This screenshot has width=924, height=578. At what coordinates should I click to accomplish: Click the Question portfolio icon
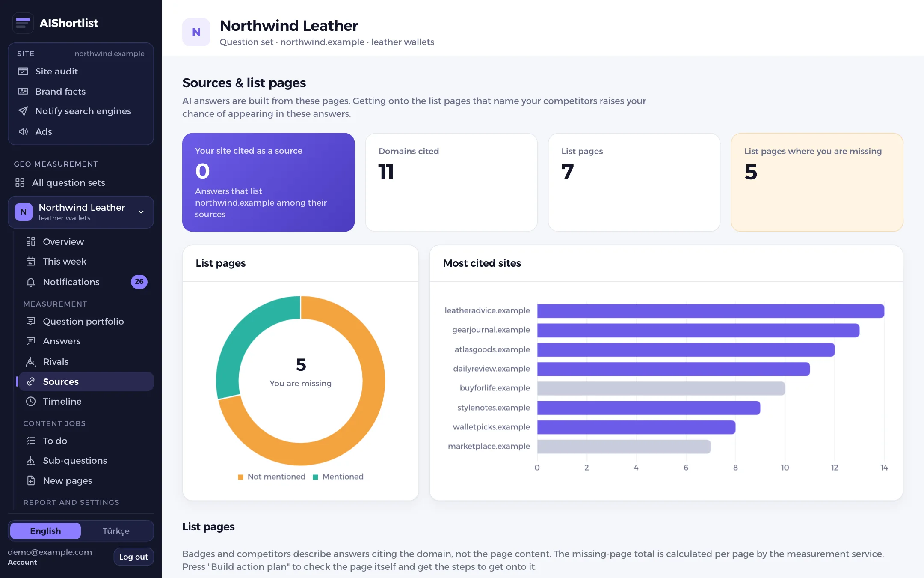tap(31, 321)
